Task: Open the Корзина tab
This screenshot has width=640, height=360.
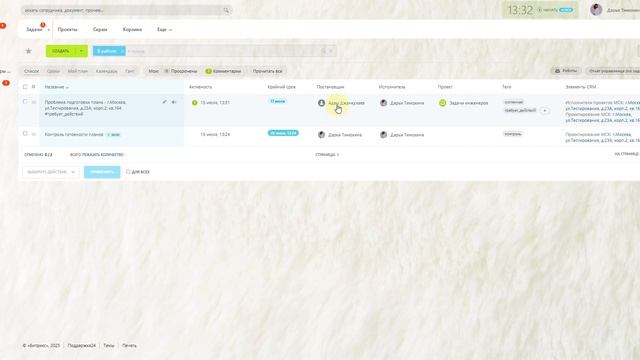Action: (132, 29)
